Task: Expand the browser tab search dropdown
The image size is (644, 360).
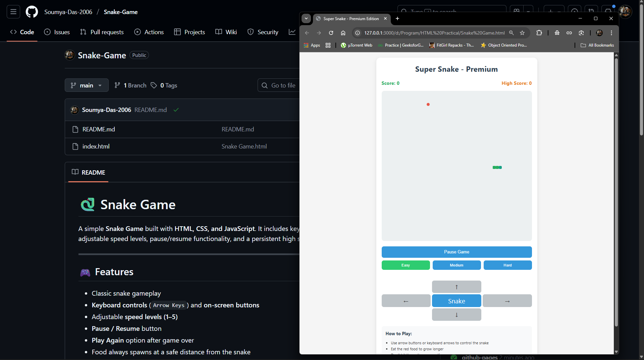Action: (x=306, y=19)
